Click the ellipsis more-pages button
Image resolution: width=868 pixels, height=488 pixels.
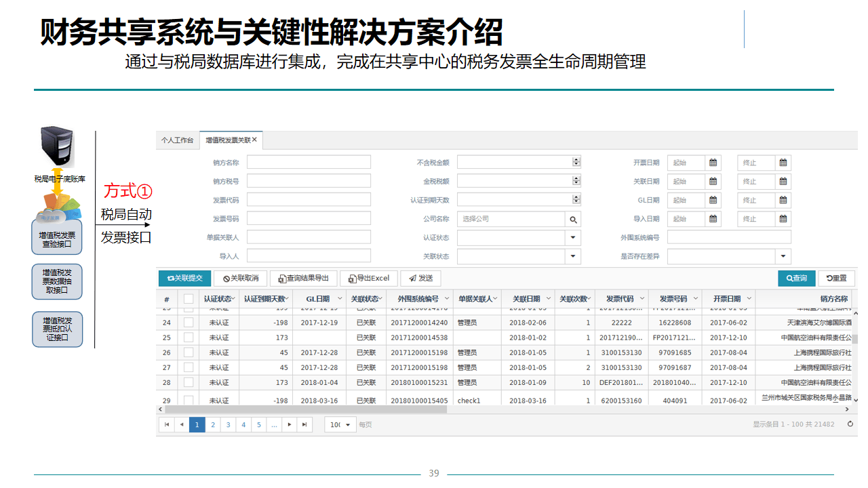tap(274, 424)
